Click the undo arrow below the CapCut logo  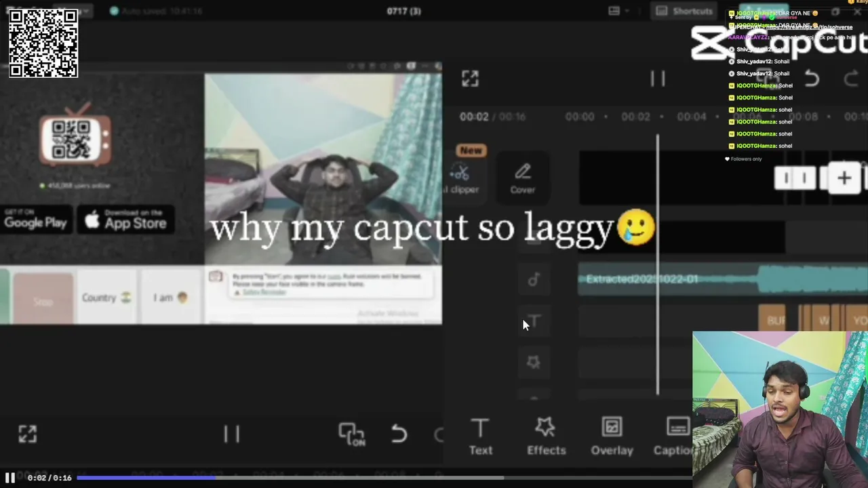pos(812,79)
